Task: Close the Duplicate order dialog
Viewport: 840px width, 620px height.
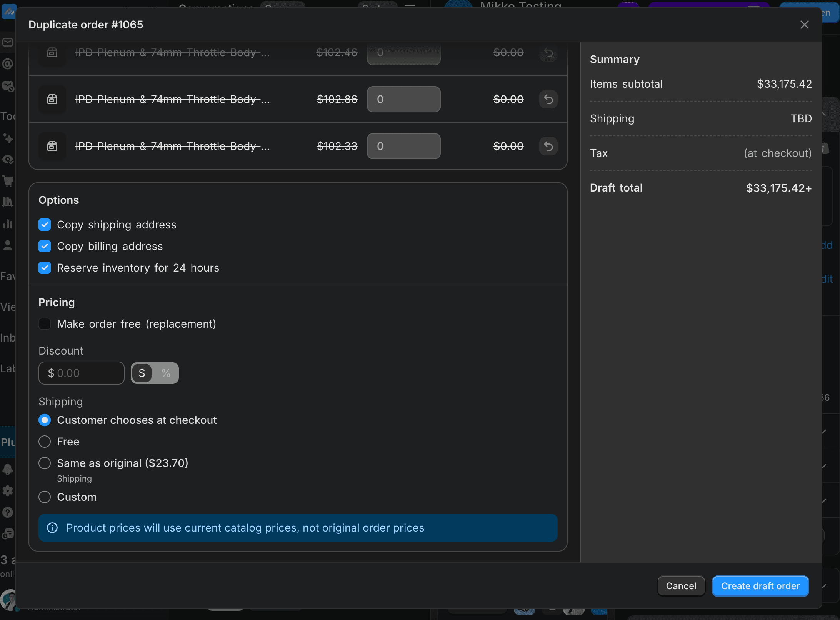Action: [804, 25]
